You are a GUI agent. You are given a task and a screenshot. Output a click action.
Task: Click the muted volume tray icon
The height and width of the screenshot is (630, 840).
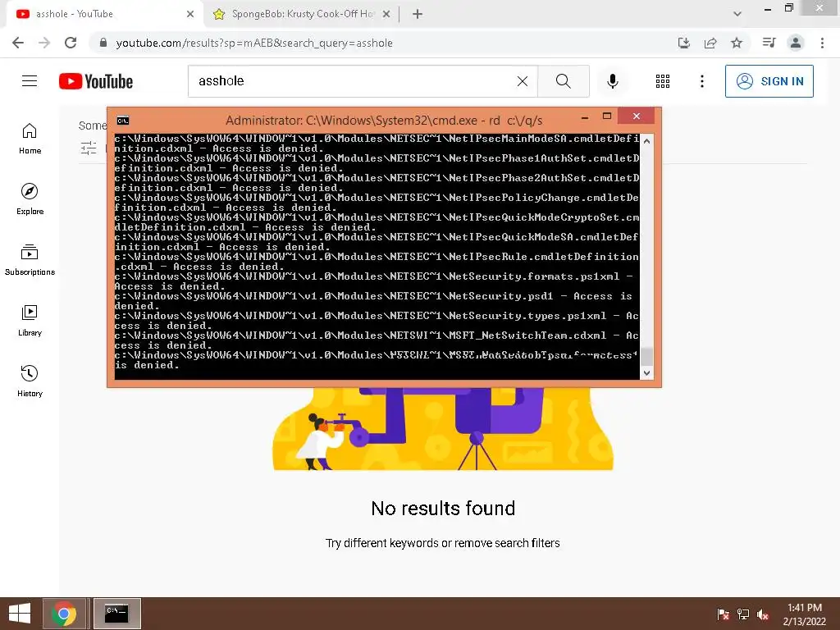tap(763, 614)
